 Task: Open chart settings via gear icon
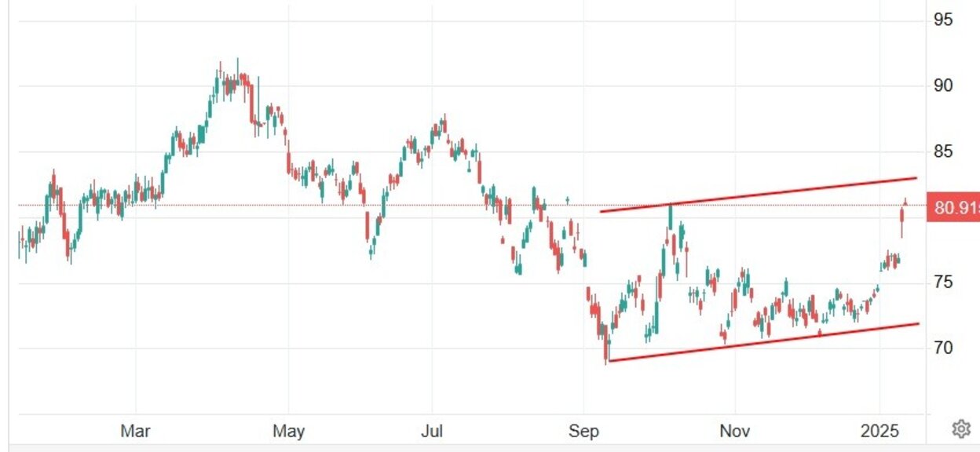pos(960,428)
